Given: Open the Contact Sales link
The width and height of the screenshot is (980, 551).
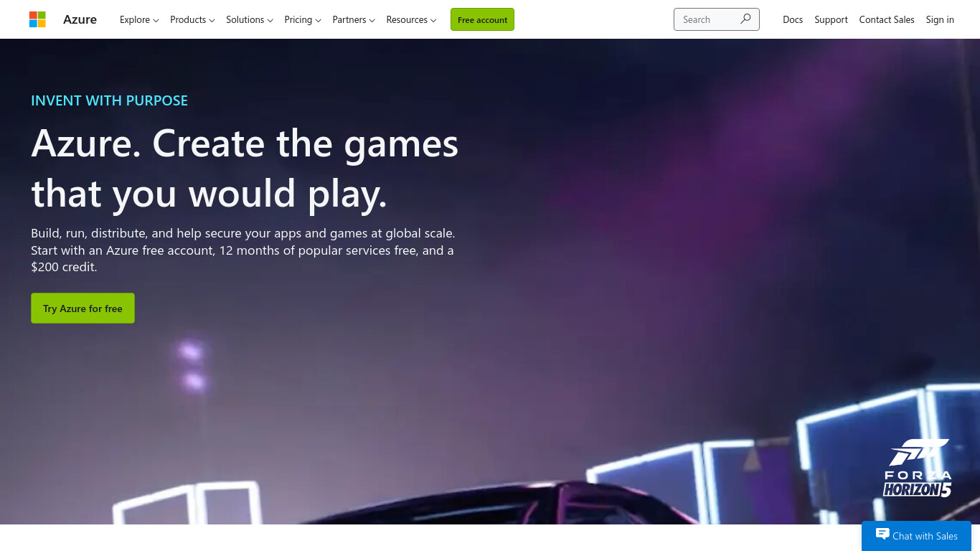Looking at the screenshot, I should (887, 19).
